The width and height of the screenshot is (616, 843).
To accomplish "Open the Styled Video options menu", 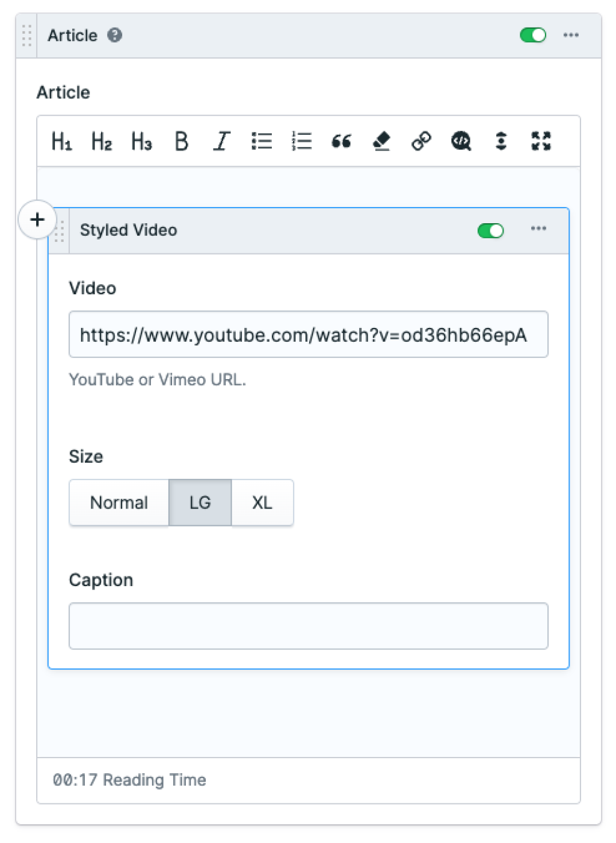I will [538, 229].
